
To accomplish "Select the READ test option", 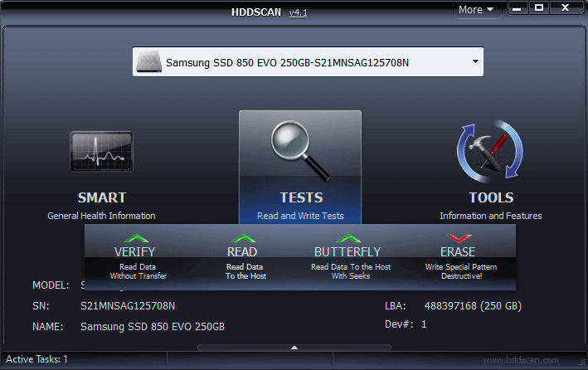I will [x=242, y=252].
